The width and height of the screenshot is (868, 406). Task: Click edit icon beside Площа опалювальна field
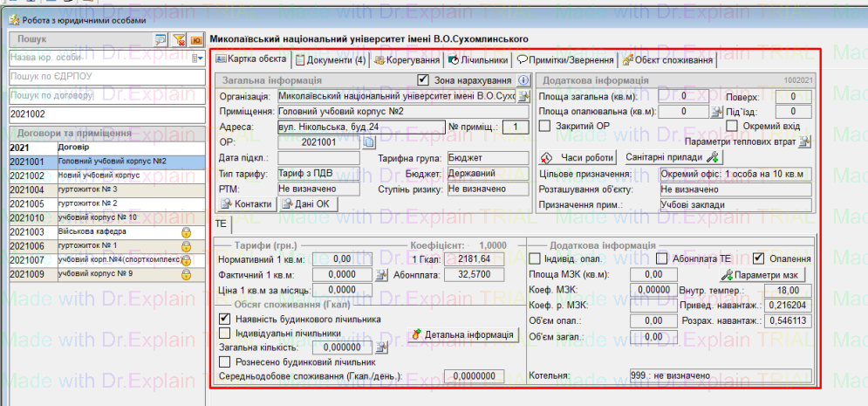[x=717, y=112]
